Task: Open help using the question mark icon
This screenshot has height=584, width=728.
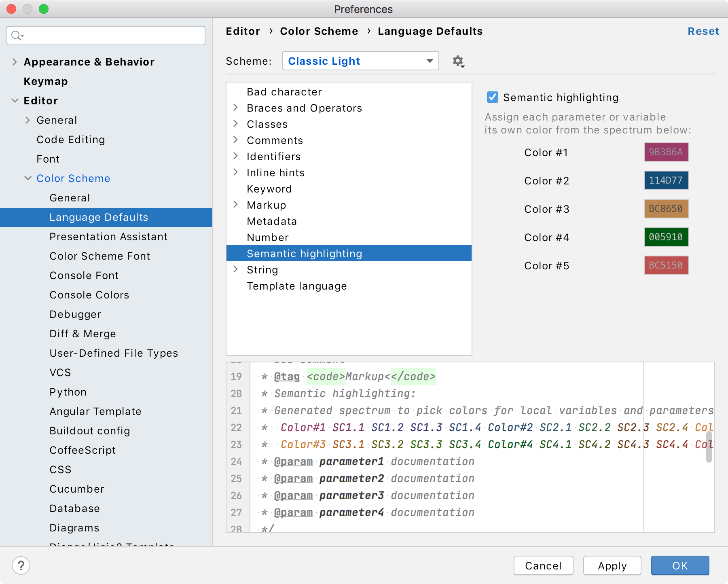Action: (x=21, y=565)
